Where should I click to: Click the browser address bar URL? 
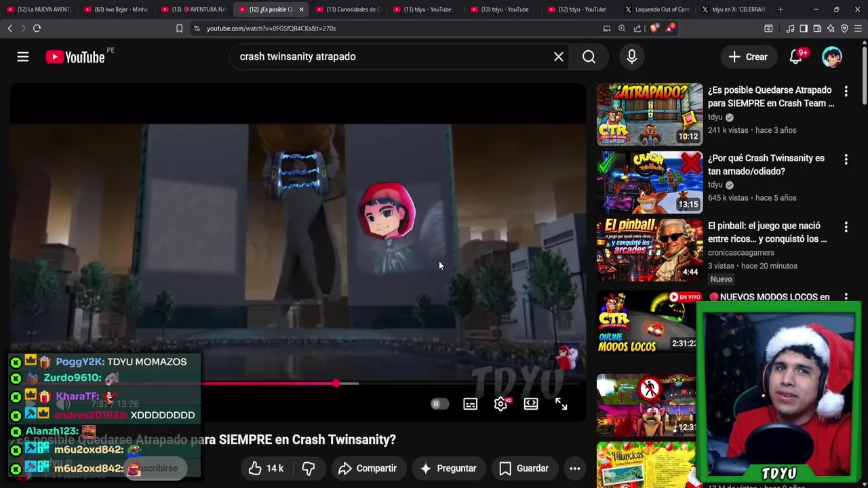[x=271, y=28]
